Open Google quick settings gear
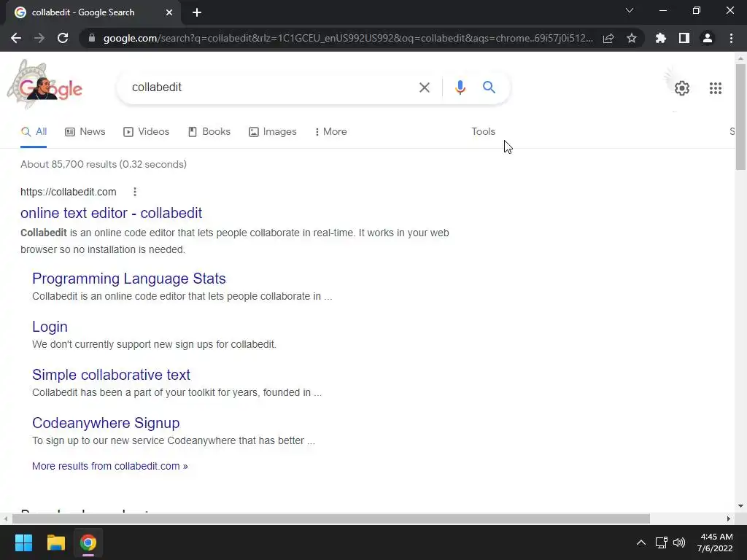Screen dimensions: 747x560 [x=682, y=88]
